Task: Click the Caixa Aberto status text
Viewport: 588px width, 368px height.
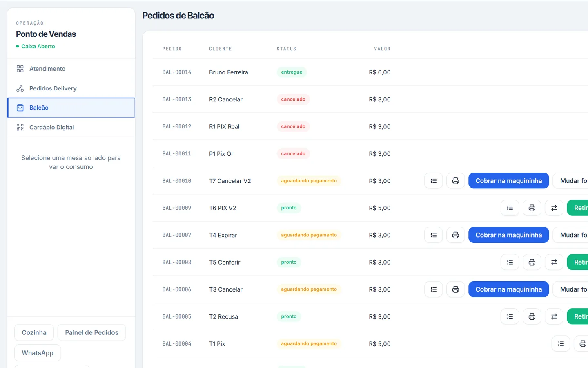Action: click(x=38, y=46)
